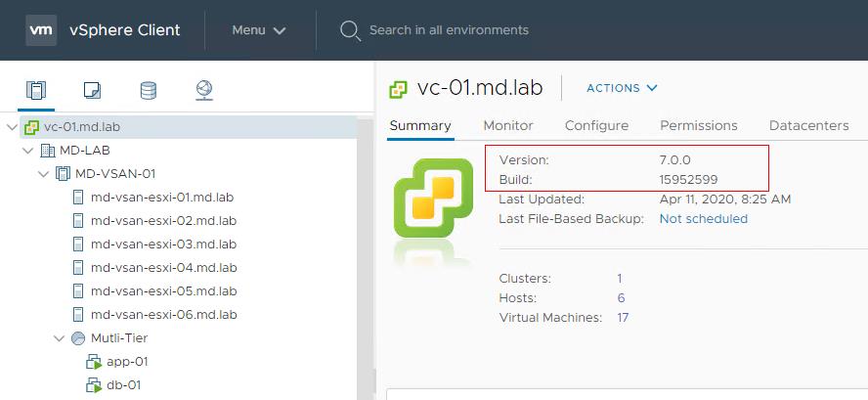Open the Summary tab

pos(420,126)
